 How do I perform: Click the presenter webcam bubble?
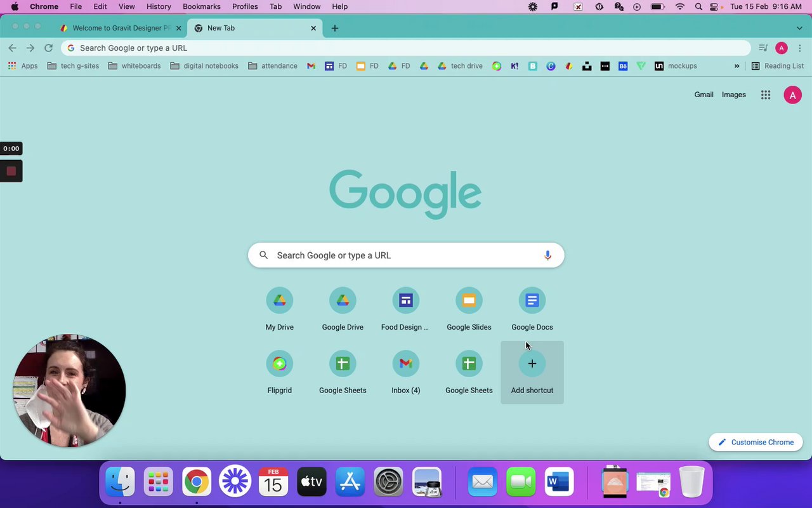click(x=70, y=391)
